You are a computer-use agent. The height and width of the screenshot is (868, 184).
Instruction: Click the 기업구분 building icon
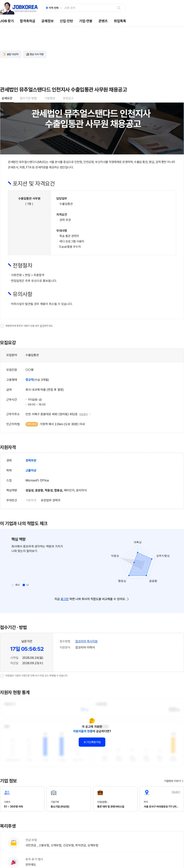pos(53,793)
